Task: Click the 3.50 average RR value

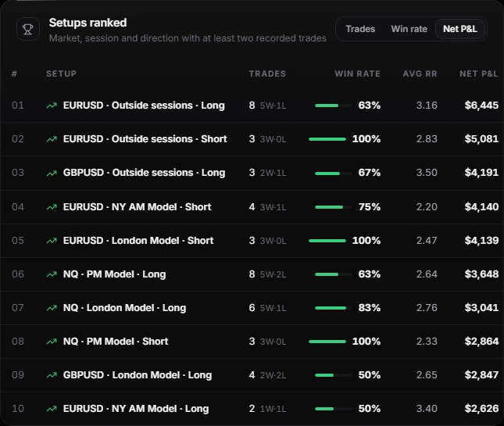Action: pos(427,173)
